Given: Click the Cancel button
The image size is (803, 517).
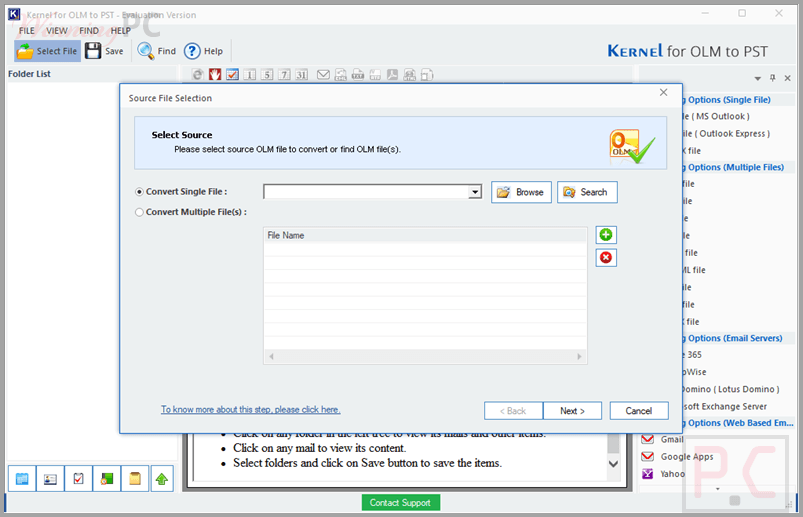Looking at the screenshot, I should (639, 411).
